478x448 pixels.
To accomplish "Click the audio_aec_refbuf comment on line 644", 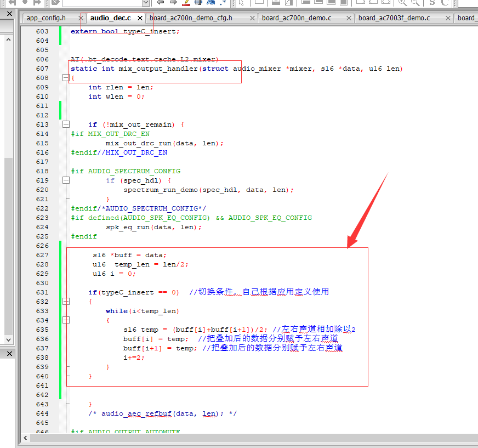I will [x=162, y=414].
